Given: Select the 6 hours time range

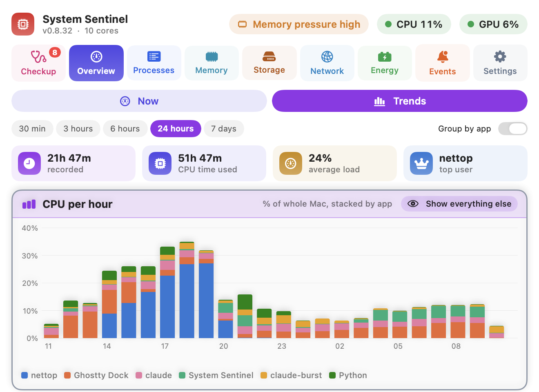Looking at the screenshot, I should click(x=125, y=129).
